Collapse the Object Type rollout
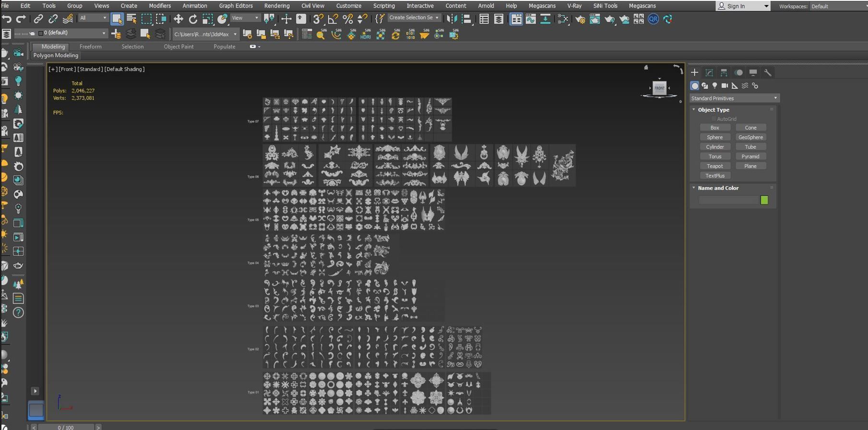Image resolution: width=868 pixels, height=430 pixels. (x=713, y=110)
